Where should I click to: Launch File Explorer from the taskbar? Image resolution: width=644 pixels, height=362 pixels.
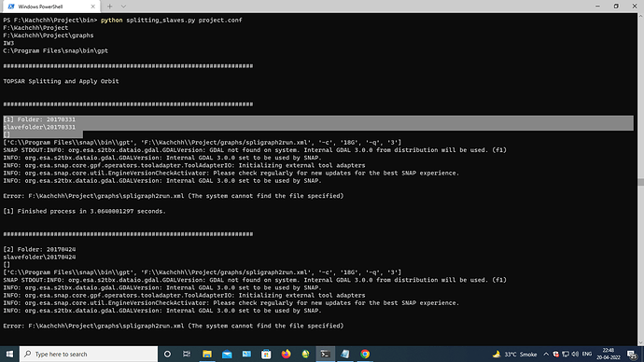coord(207,354)
